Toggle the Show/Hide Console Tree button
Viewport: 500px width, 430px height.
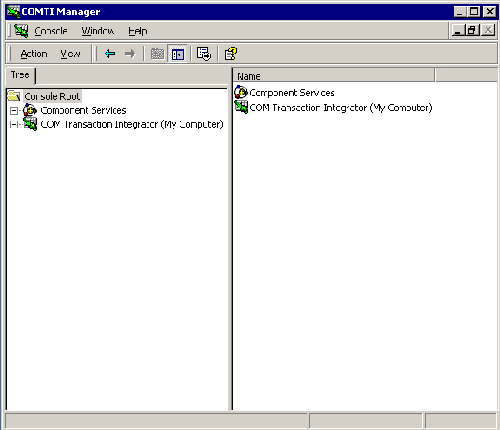pyautogui.click(x=177, y=54)
